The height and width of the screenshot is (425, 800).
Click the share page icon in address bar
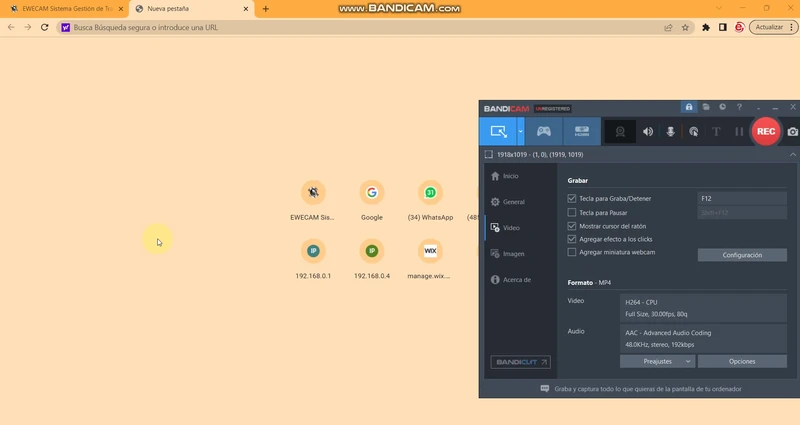click(668, 28)
